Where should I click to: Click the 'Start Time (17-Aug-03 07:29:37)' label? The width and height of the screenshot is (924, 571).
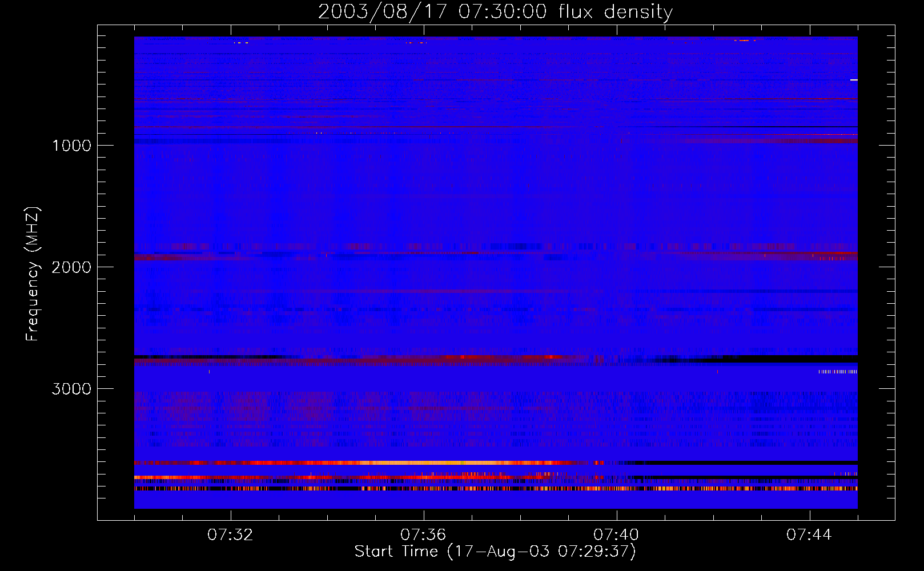[x=495, y=552]
